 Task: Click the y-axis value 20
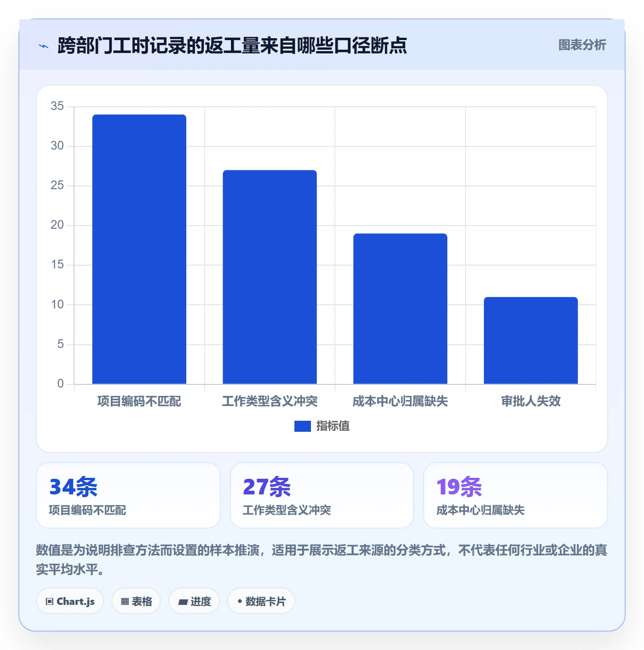pos(57,225)
